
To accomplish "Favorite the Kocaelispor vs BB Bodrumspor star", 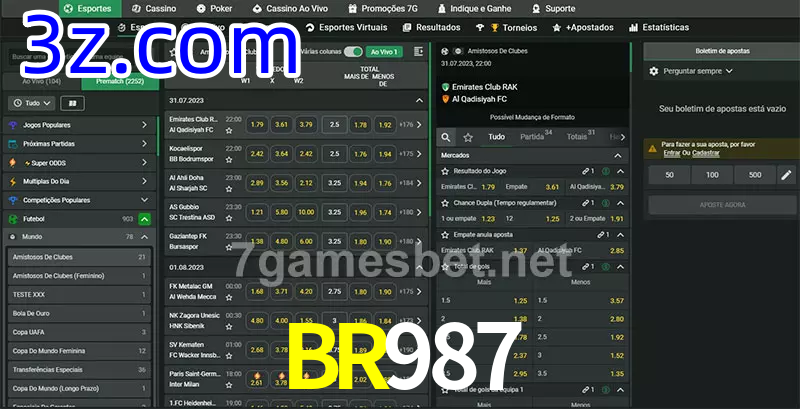I will click(229, 160).
